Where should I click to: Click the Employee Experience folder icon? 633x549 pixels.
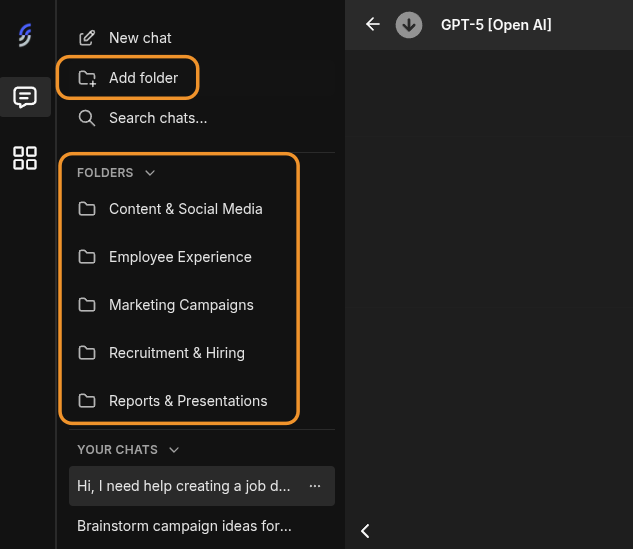tap(87, 257)
